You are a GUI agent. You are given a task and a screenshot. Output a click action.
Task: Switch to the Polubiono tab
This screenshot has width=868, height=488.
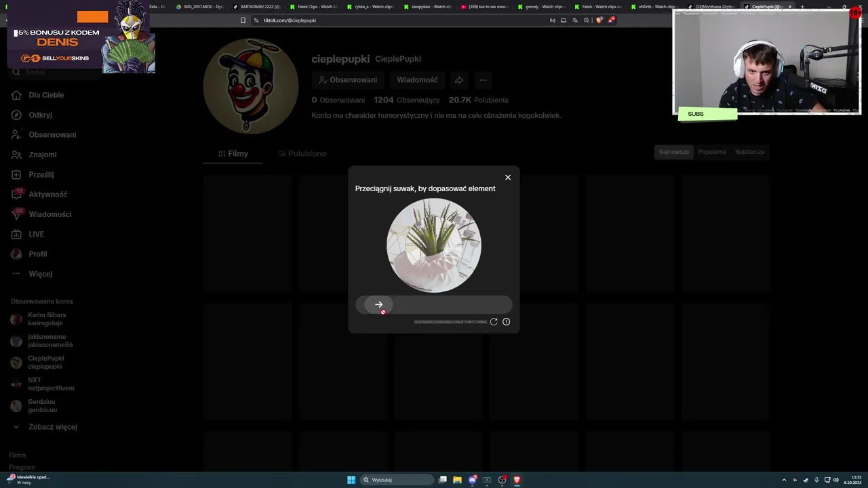click(302, 154)
